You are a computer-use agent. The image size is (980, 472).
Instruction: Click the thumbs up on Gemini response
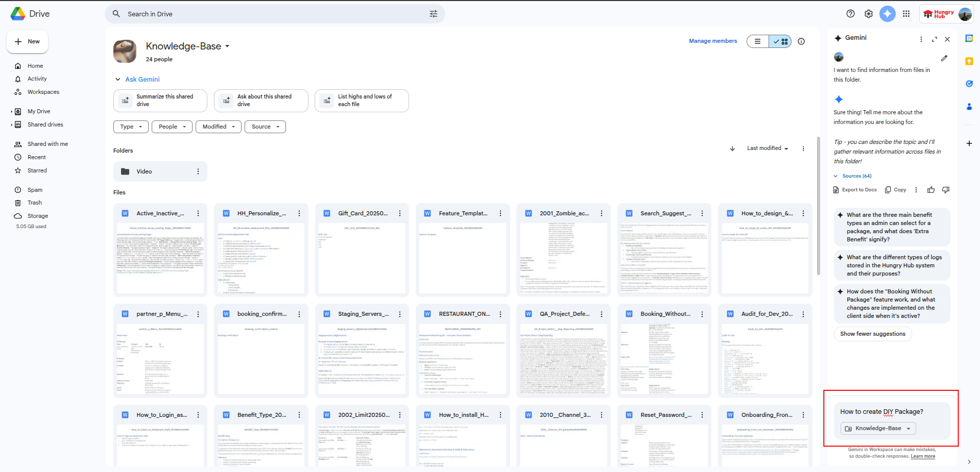click(x=931, y=190)
